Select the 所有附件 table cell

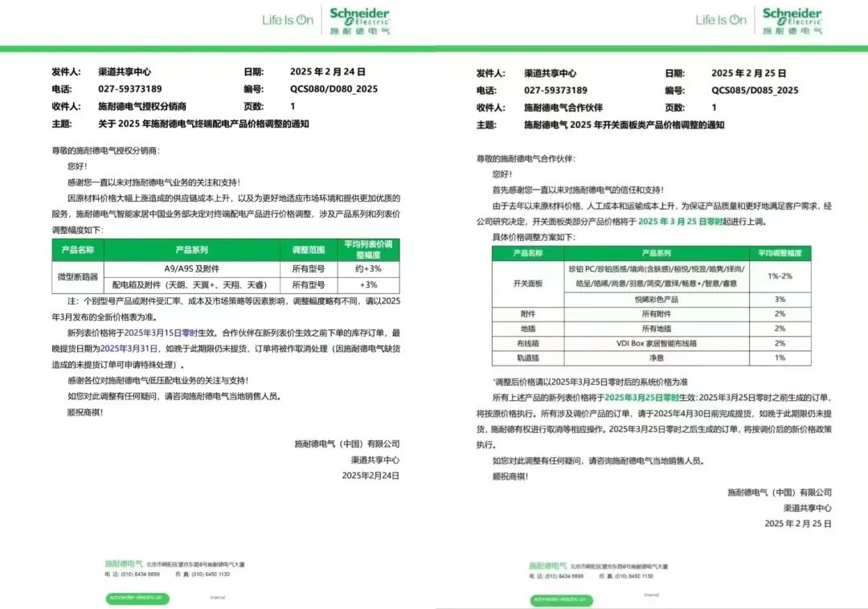click(657, 314)
